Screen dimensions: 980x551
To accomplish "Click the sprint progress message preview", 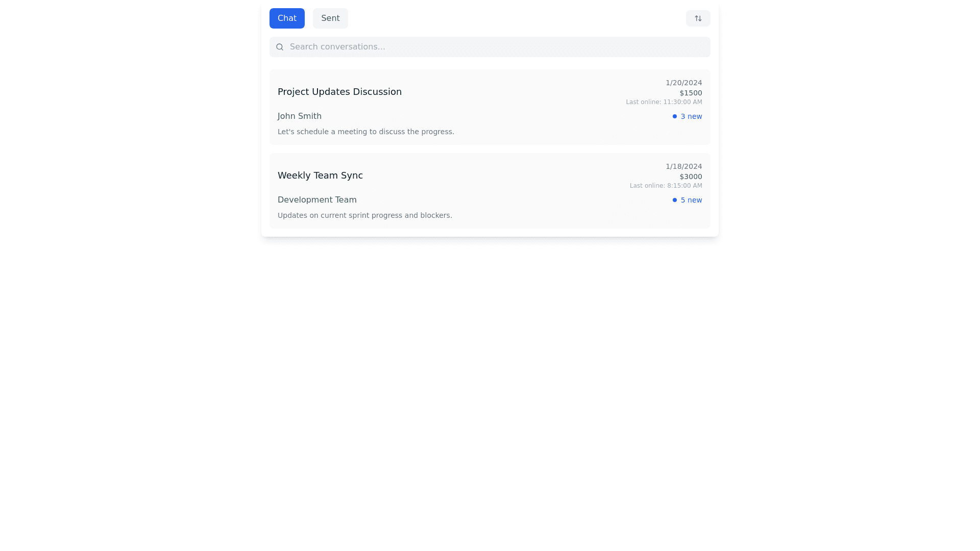I will 364,215.
